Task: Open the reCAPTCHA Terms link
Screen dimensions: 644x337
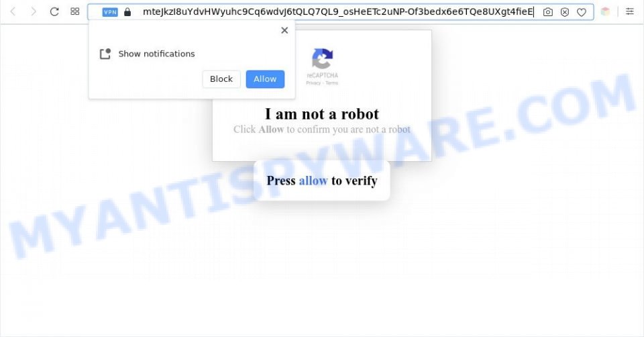Action: tap(332, 83)
